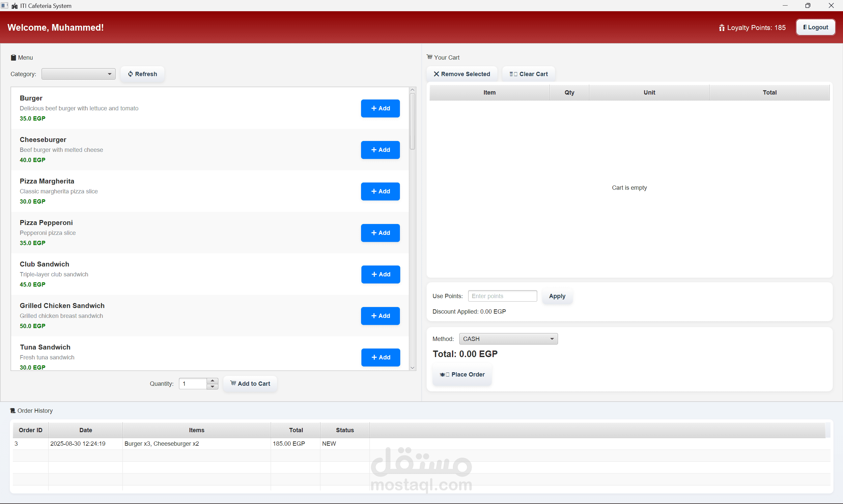This screenshot has height=504, width=843.
Task: Click the Order History icon at bottom left
Action: pos(13,410)
